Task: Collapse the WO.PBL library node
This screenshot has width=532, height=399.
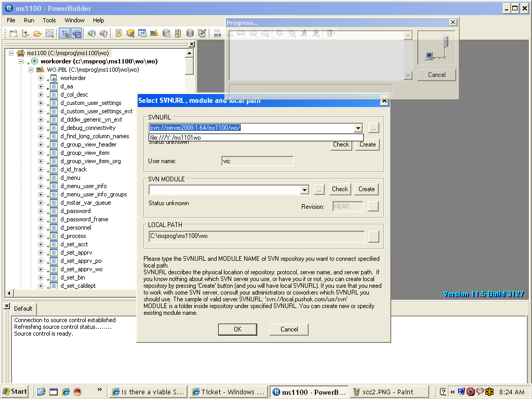Action: pos(31,70)
